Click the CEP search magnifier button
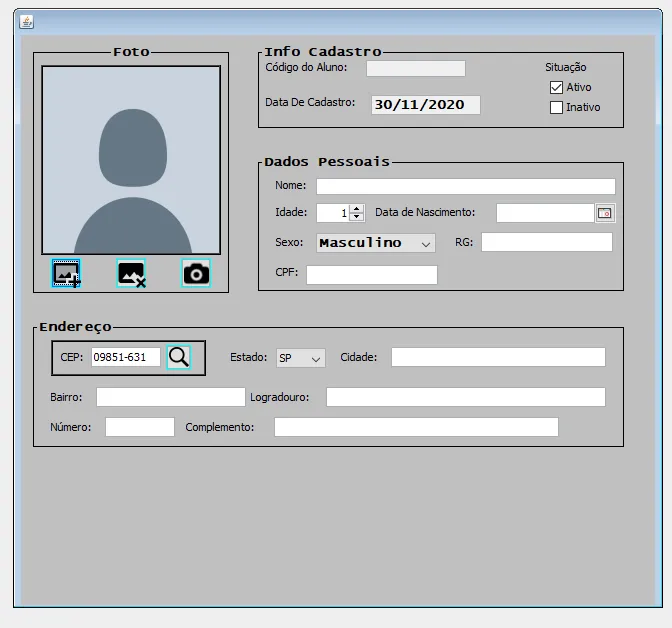Viewport: 672px width, 628px height. tap(179, 357)
